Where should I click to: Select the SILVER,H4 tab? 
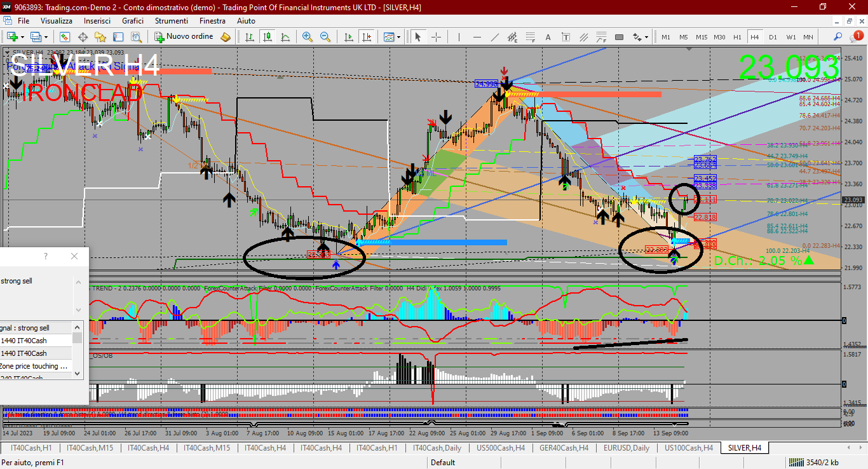pyautogui.click(x=745, y=448)
